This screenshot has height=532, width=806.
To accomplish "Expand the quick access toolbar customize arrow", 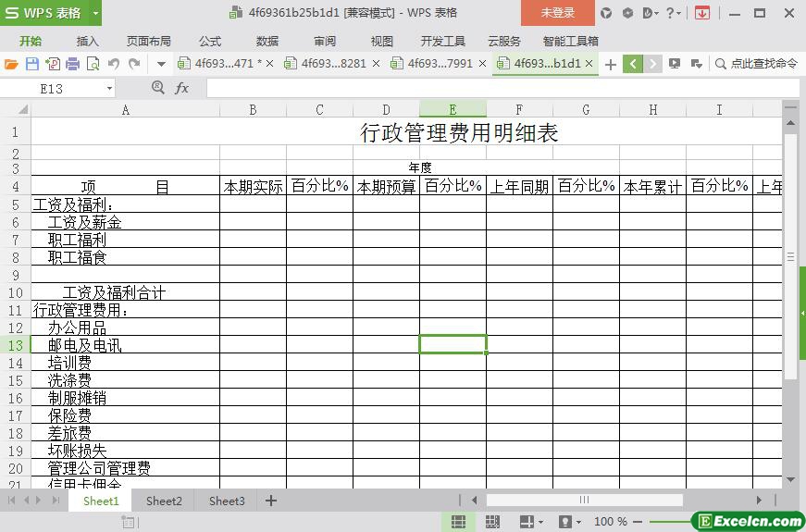I will pyautogui.click(x=161, y=64).
